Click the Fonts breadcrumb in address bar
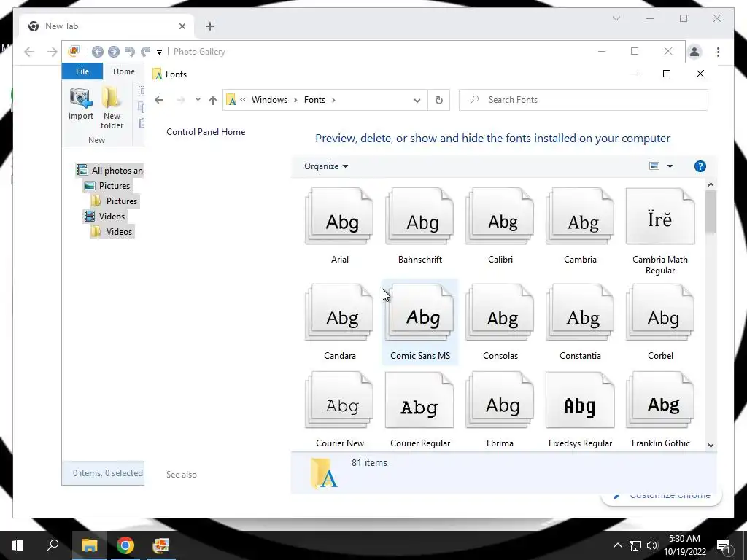The height and width of the screenshot is (560, 747). coord(314,99)
